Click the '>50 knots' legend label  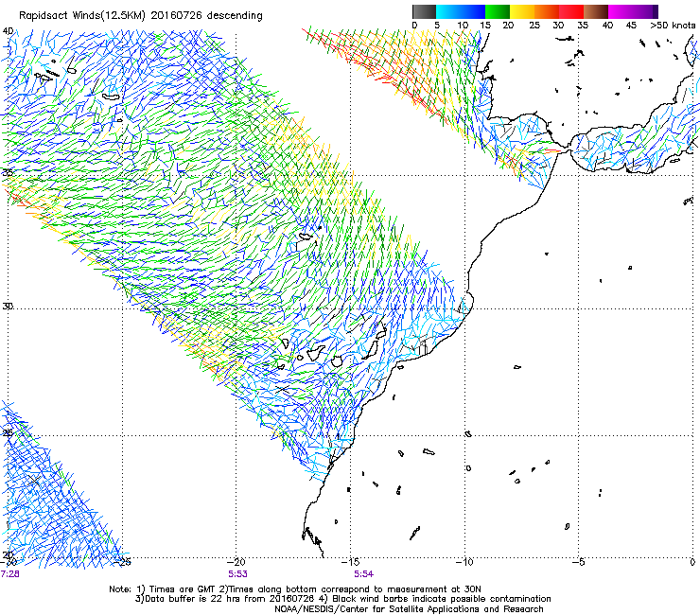pyautogui.click(x=673, y=26)
